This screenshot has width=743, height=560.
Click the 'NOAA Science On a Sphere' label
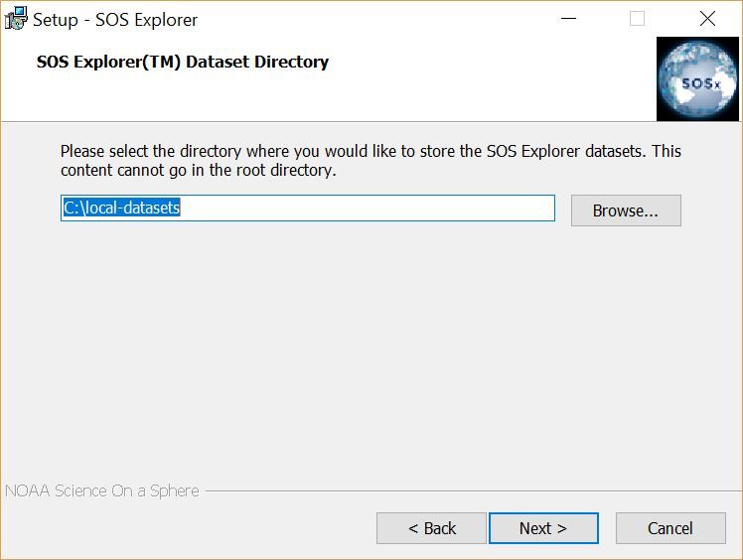click(102, 490)
